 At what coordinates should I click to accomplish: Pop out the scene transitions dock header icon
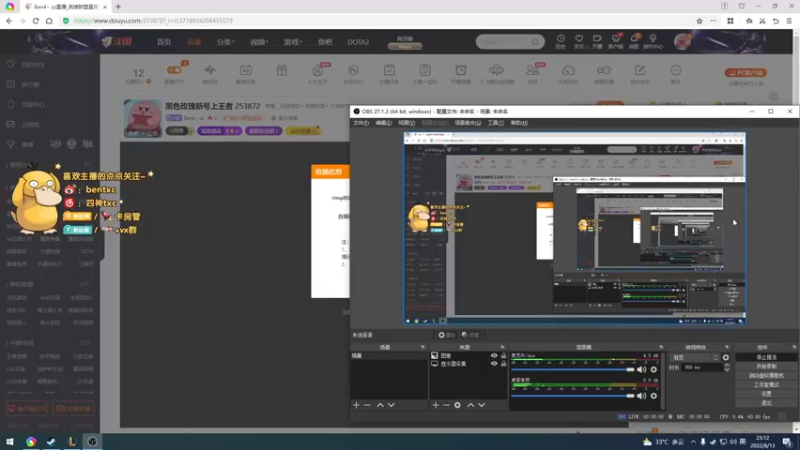pyautogui.click(x=727, y=347)
